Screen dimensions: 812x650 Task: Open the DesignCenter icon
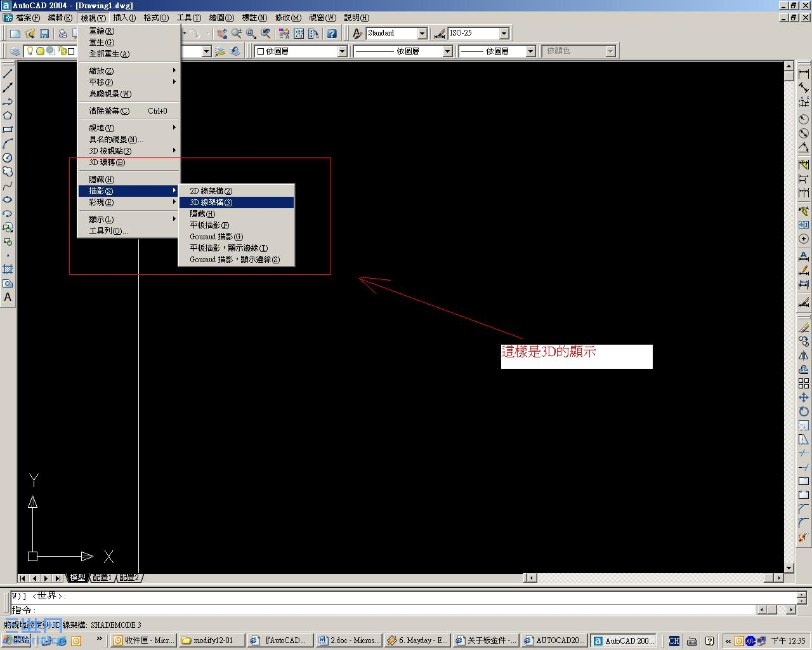pos(299,34)
